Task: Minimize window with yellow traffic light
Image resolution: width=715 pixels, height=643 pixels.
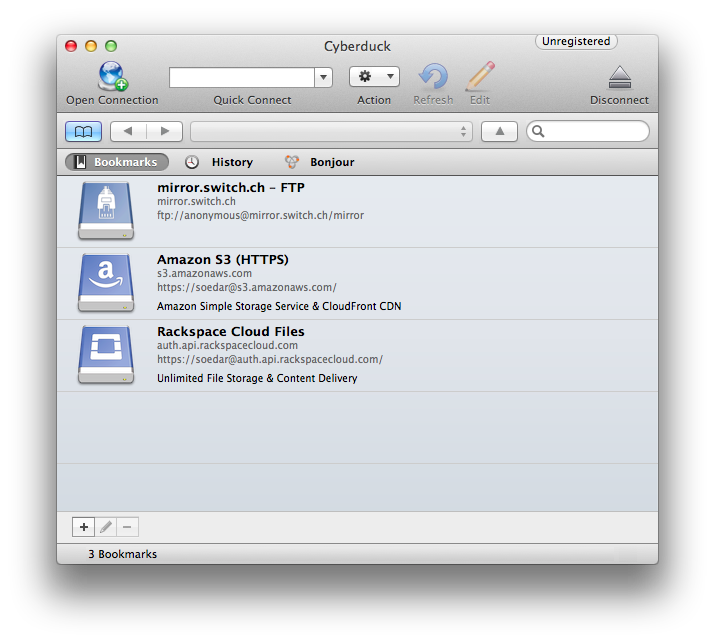Action: pyautogui.click(x=91, y=46)
